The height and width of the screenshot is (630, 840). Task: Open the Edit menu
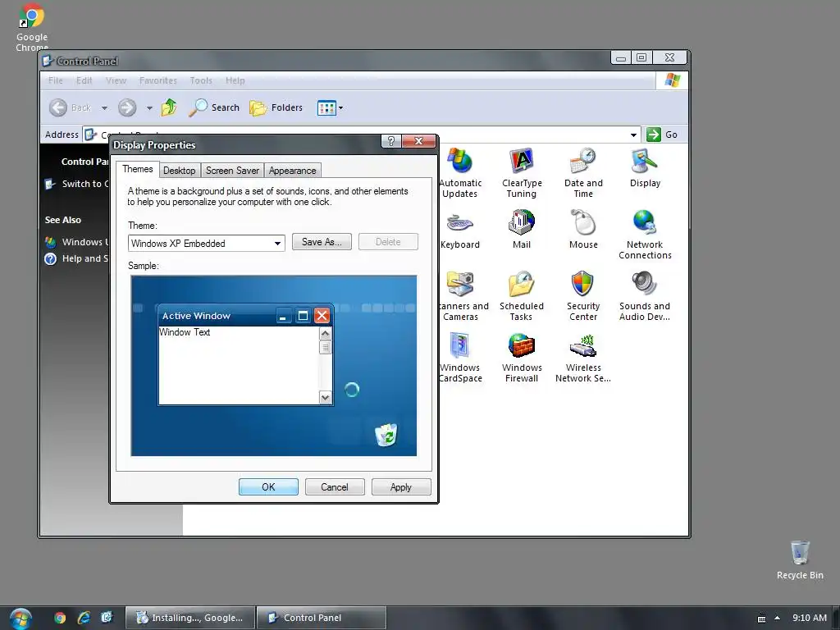pos(84,80)
